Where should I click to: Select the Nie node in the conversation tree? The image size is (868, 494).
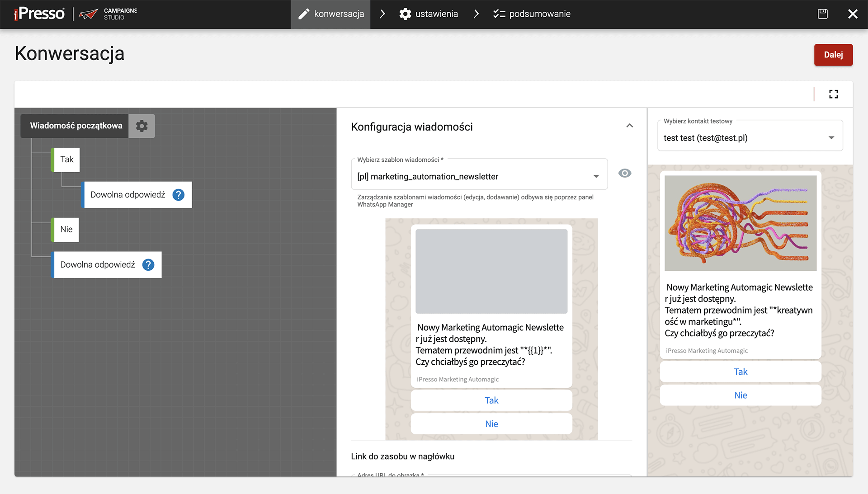(66, 230)
